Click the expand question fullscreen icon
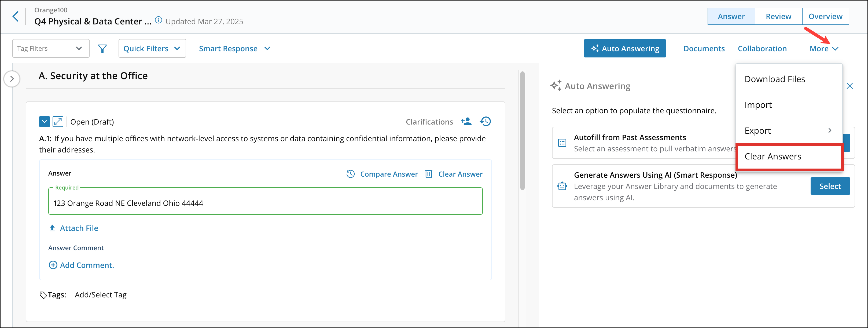The height and width of the screenshot is (328, 868). point(58,122)
